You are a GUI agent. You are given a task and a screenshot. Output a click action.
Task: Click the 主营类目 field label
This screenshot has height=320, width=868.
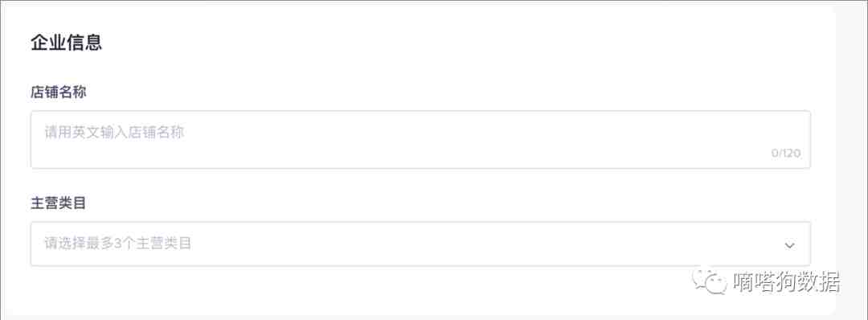(58, 203)
